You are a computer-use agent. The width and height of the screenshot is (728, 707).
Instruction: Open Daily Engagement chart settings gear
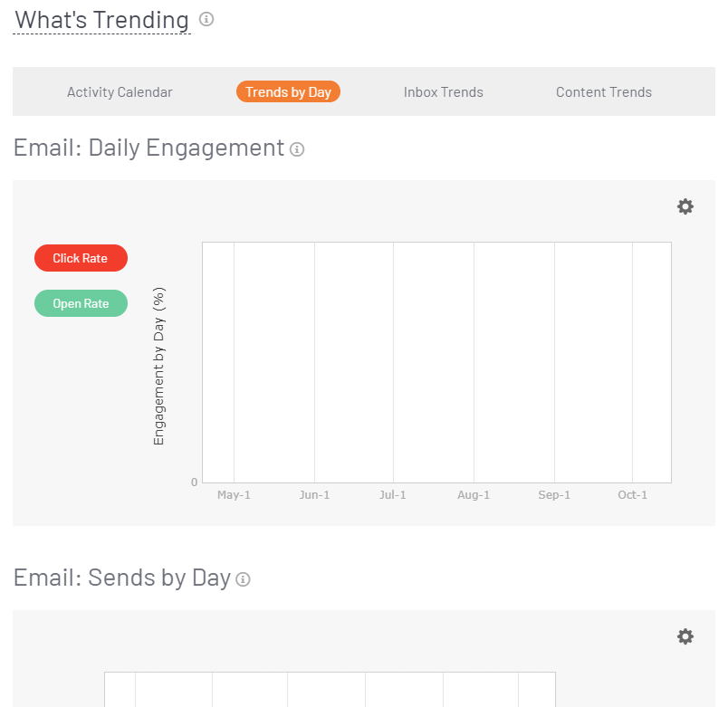685,206
